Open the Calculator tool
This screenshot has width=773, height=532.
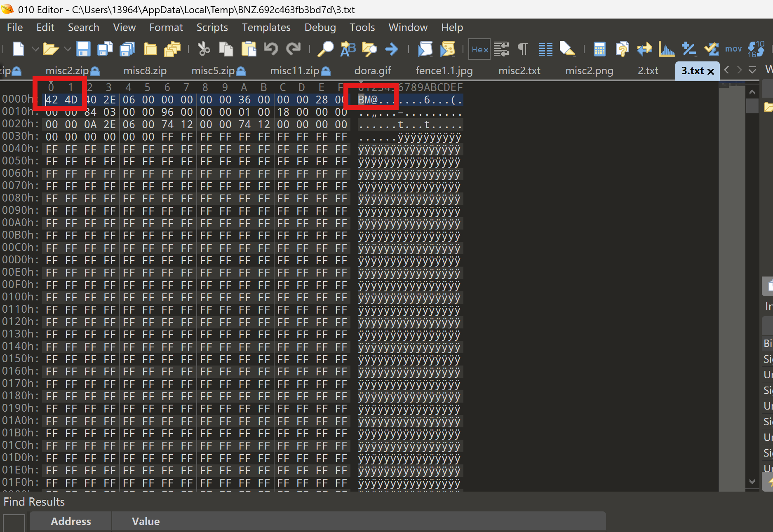599,49
